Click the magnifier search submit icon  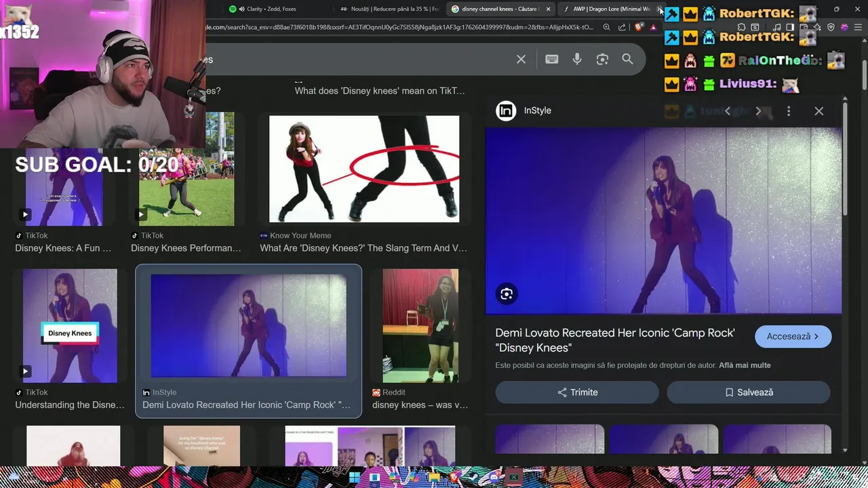point(627,60)
